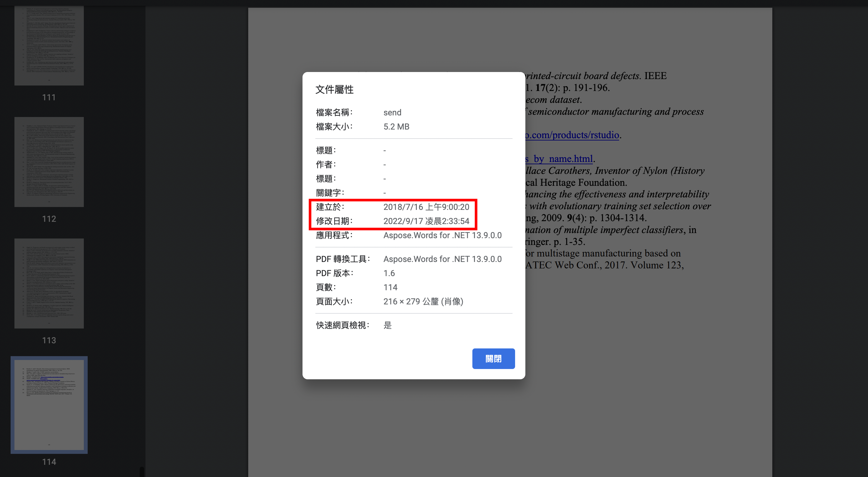868x477 pixels.
Task: Select file size value "5.2 MB"
Action: (x=396, y=127)
